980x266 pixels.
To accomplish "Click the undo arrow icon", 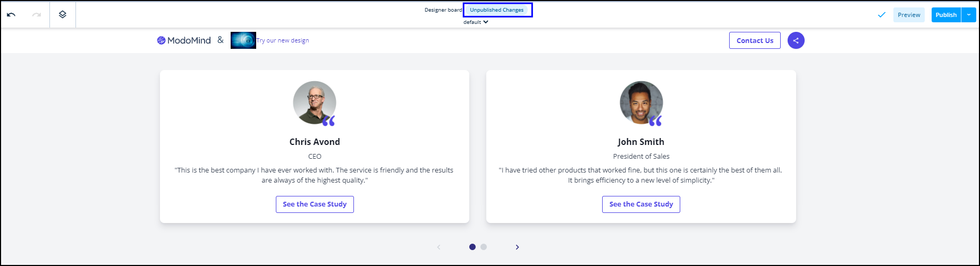I will tap(11, 15).
